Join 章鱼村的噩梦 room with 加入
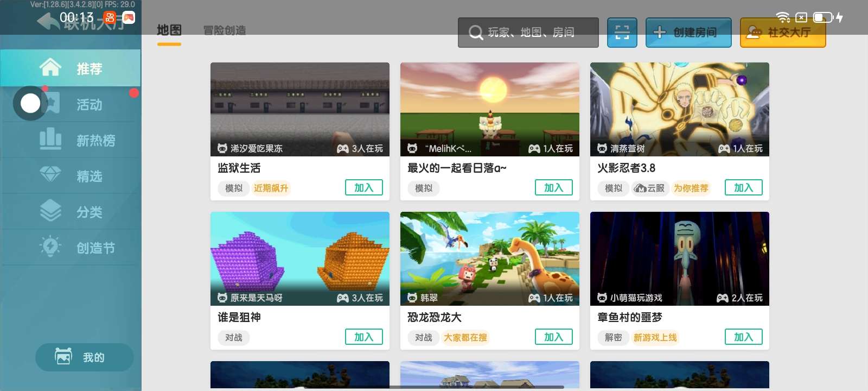Image resolution: width=868 pixels, height=391 pixels. pyautogui.click(x=744, y=337)
